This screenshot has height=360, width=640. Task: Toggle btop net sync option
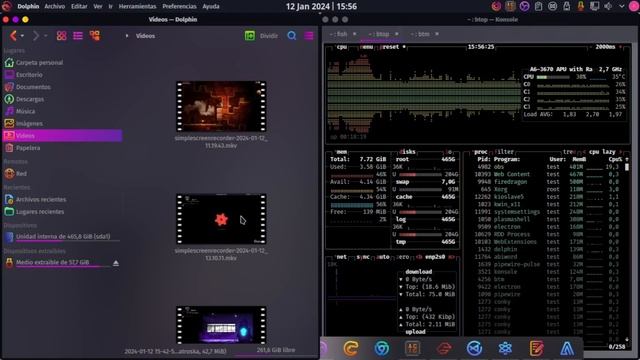click(363, 257)
